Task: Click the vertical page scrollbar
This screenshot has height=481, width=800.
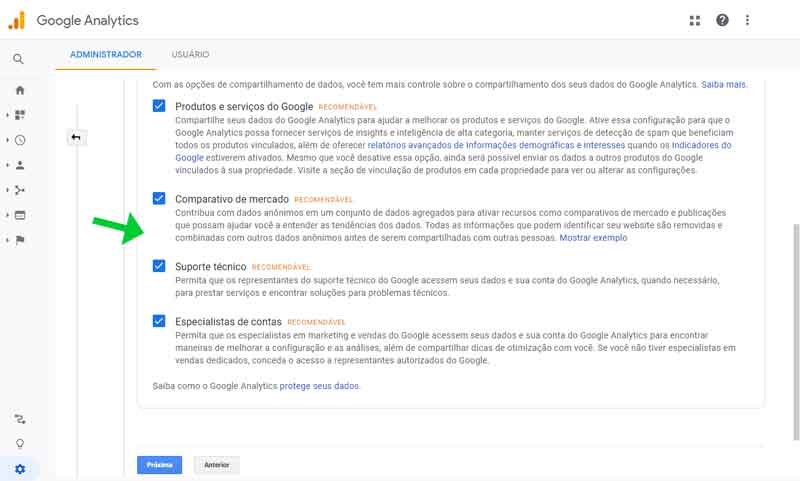Action: coord(796,332)
